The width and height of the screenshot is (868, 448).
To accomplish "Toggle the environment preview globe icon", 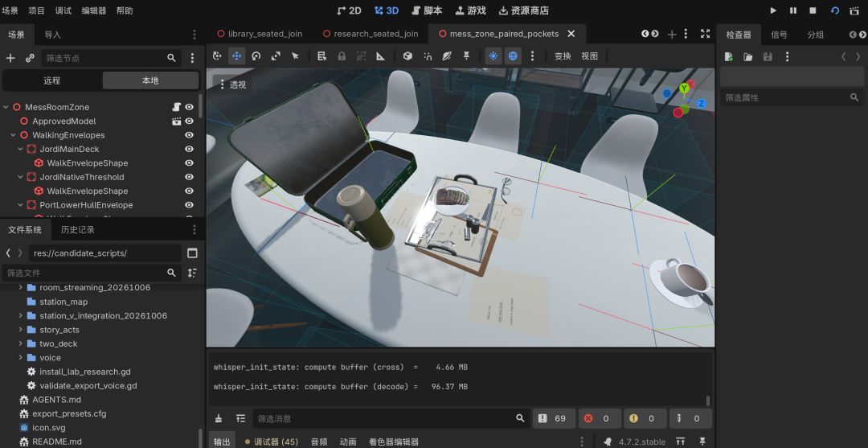I will point(513,56).
